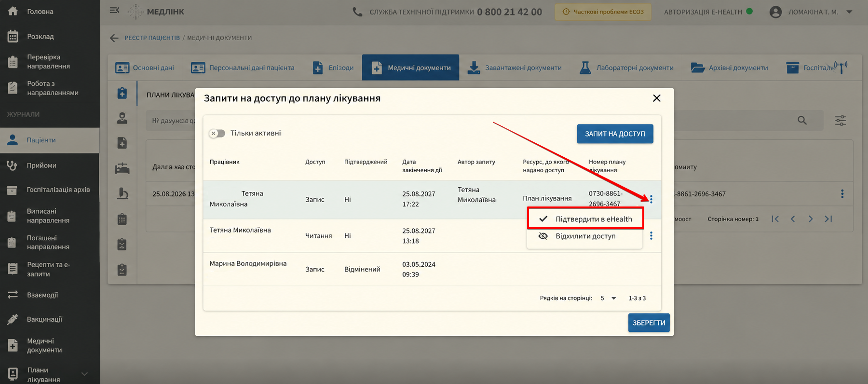Switch to Архівні документи tab

coord(729,68)
